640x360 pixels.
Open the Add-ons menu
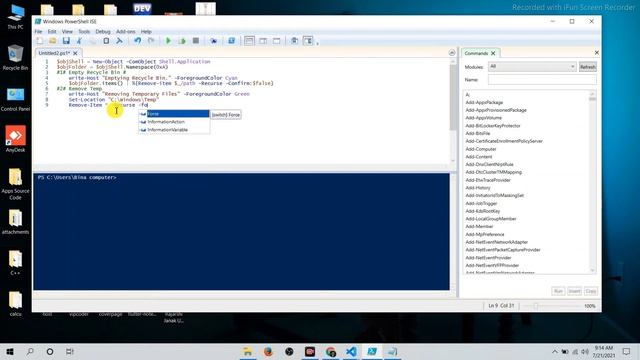126,31
